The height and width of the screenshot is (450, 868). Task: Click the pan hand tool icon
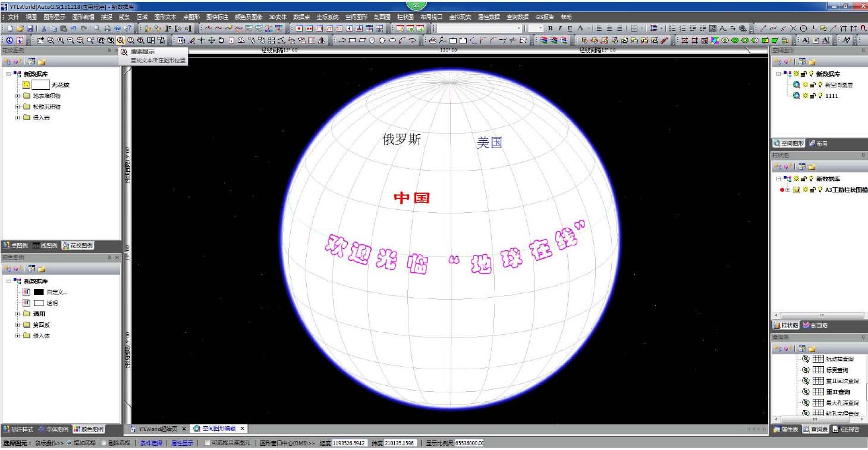40,40
